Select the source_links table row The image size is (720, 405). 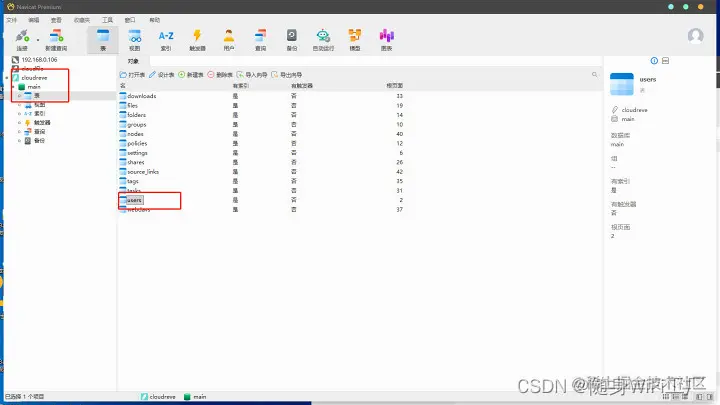tap(261, 172)
